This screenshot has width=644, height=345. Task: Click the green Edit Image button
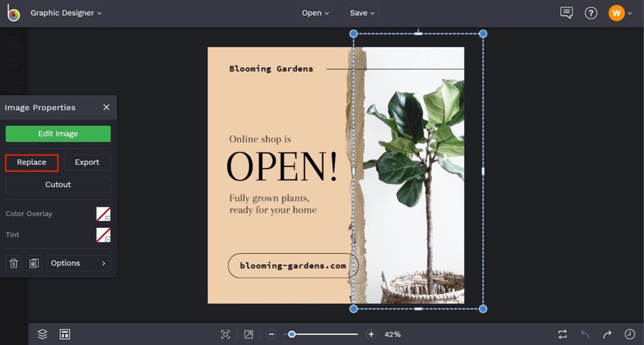coord(58,134)
